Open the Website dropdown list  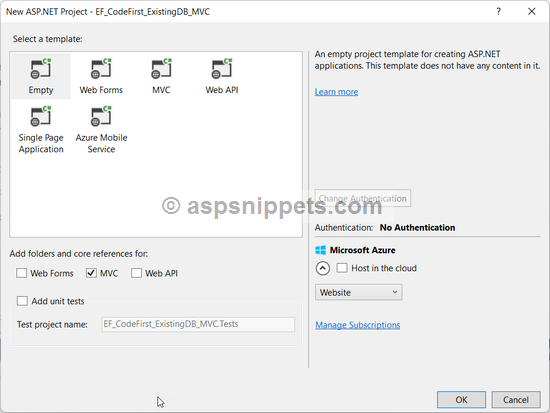tap(358, 292)
